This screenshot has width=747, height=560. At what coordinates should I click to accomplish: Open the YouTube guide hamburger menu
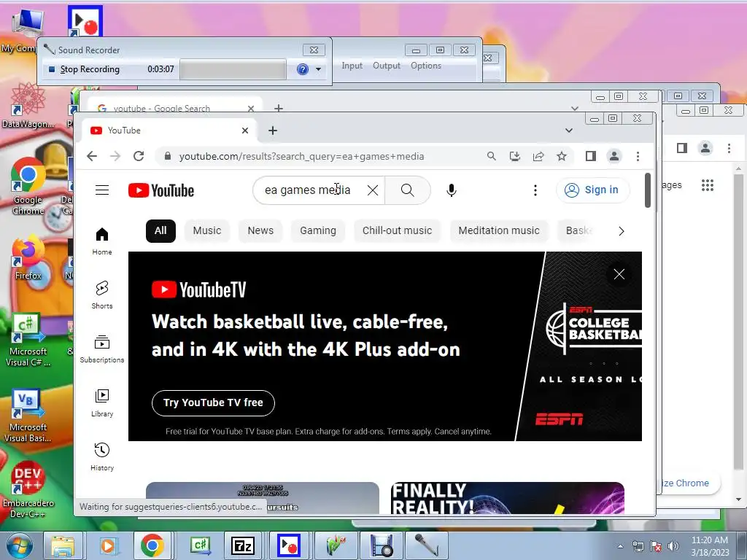[102, 190]
